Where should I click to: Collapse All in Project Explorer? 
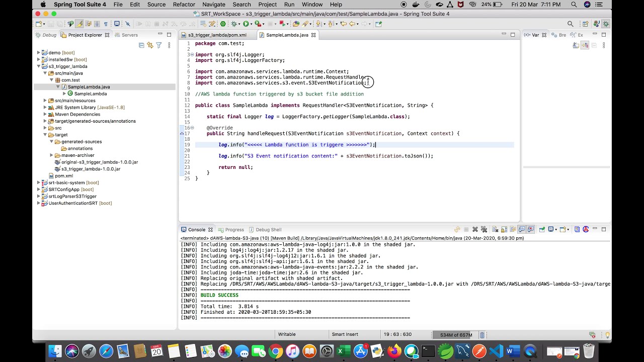pos(141,45)
